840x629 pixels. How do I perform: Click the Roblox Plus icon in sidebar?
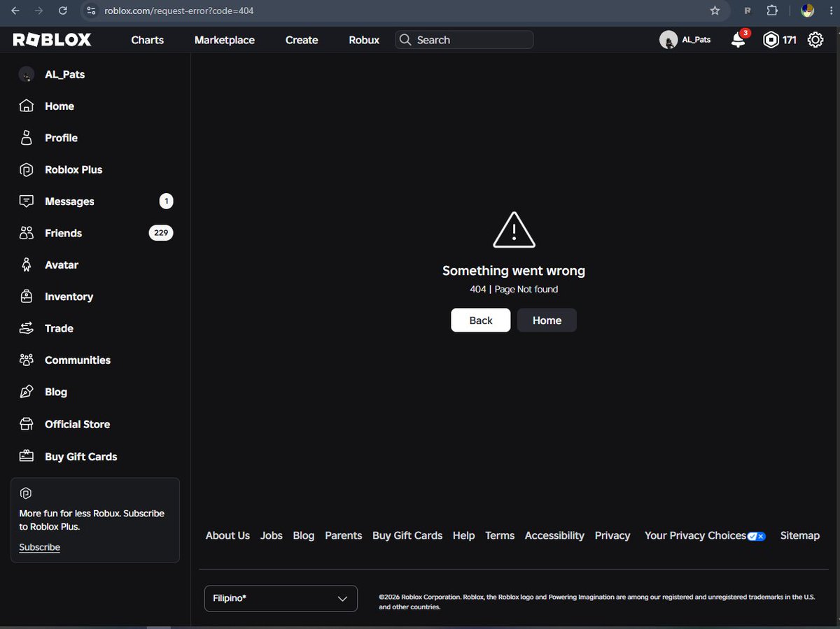click(x=27, y=170)
